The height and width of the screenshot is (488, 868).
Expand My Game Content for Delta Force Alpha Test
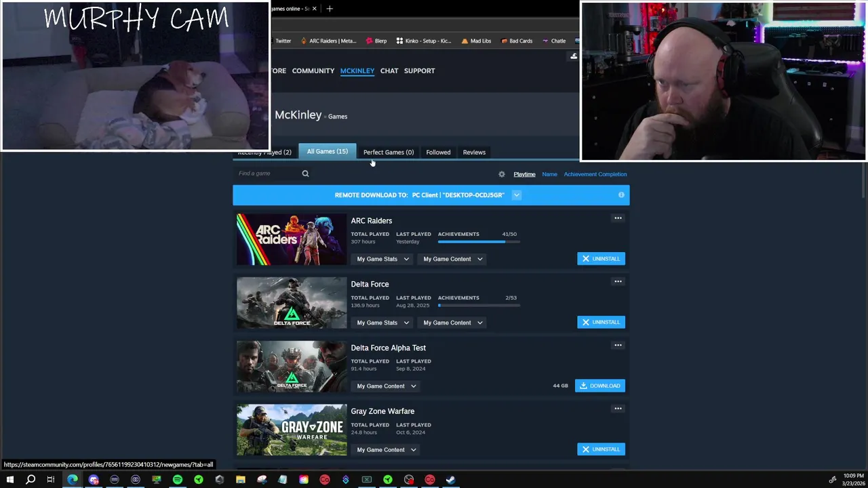click(386, 386)
